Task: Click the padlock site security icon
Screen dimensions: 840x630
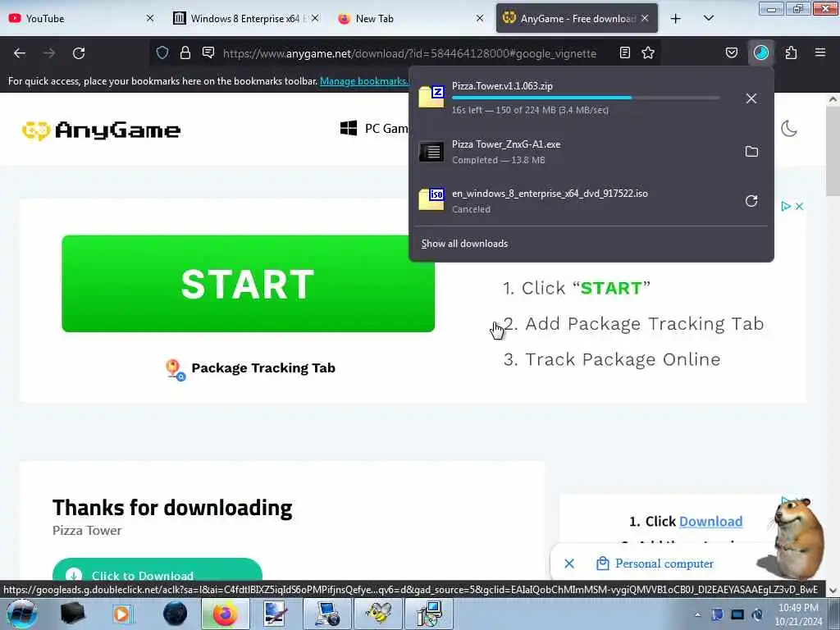Action: click(185, 52)
